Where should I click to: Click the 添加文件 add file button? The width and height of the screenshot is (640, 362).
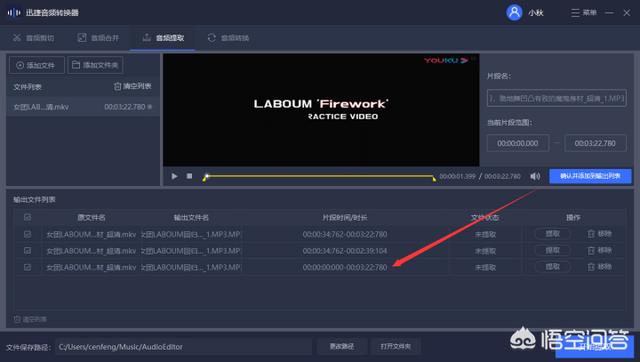click(x=36, y=65)
